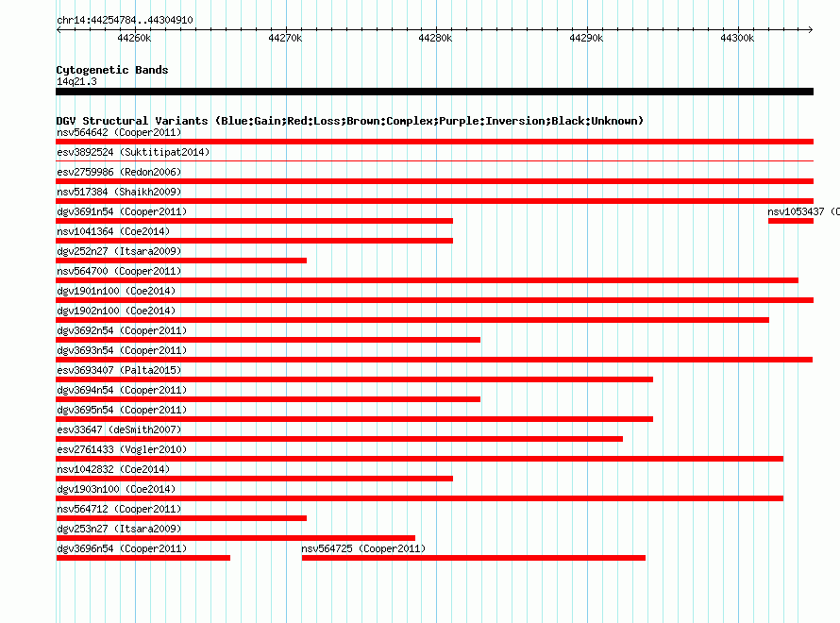Select the red bar under dgv1903n100
The width and height of the screenshot is (840, 623).
point(419,498)
